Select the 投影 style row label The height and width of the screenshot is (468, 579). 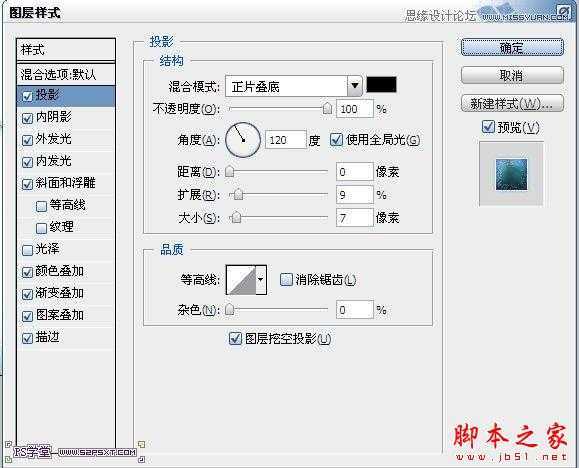pyautogui.click(x=47, y=95)
